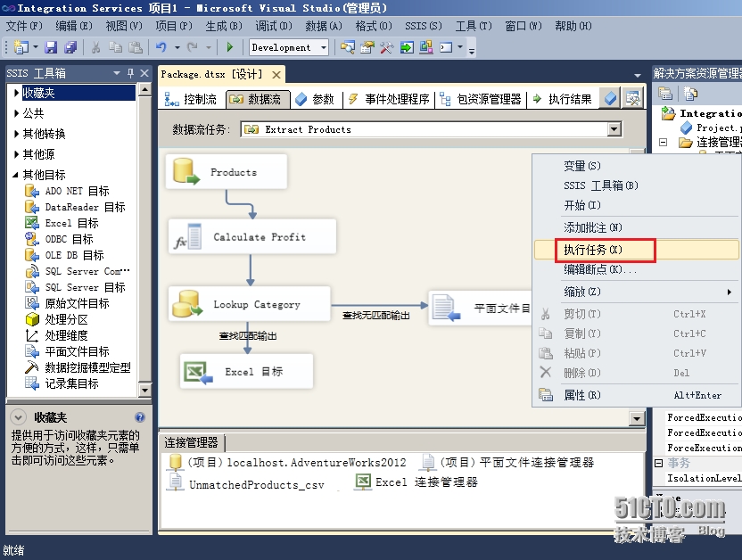Open the SSIS(S) menu

(423, 26)
